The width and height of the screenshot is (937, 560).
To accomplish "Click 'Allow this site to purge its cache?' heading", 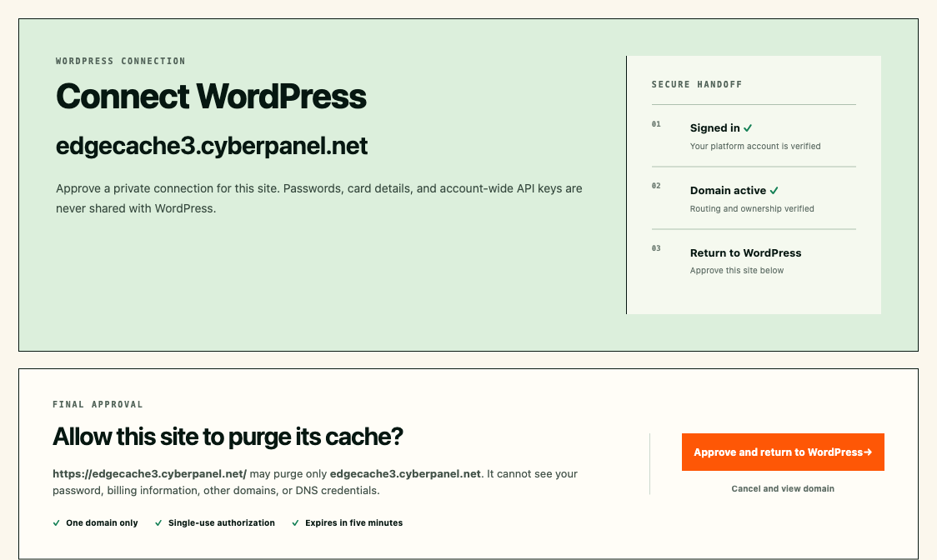I will click(228, 437).
